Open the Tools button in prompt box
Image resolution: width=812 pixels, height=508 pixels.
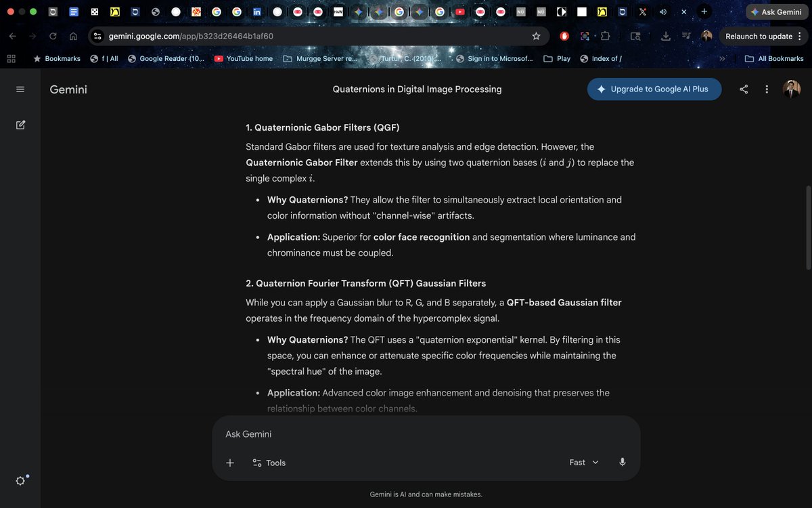coord(269,463)
